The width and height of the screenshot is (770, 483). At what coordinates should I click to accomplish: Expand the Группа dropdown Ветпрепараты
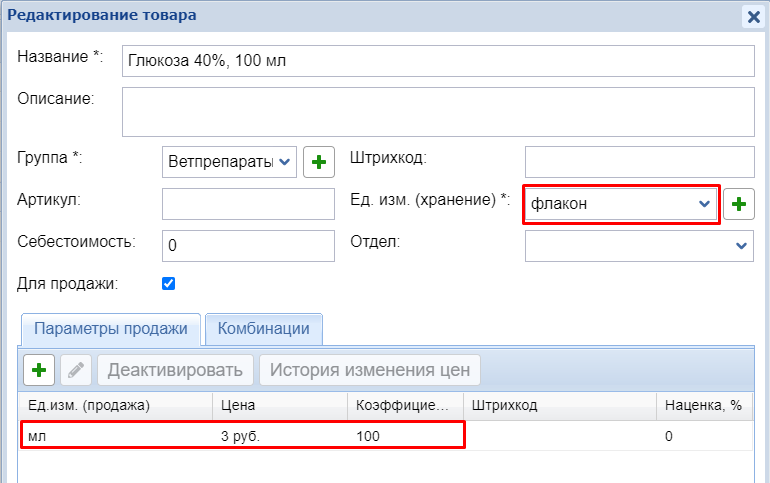(x=229, y=161)
